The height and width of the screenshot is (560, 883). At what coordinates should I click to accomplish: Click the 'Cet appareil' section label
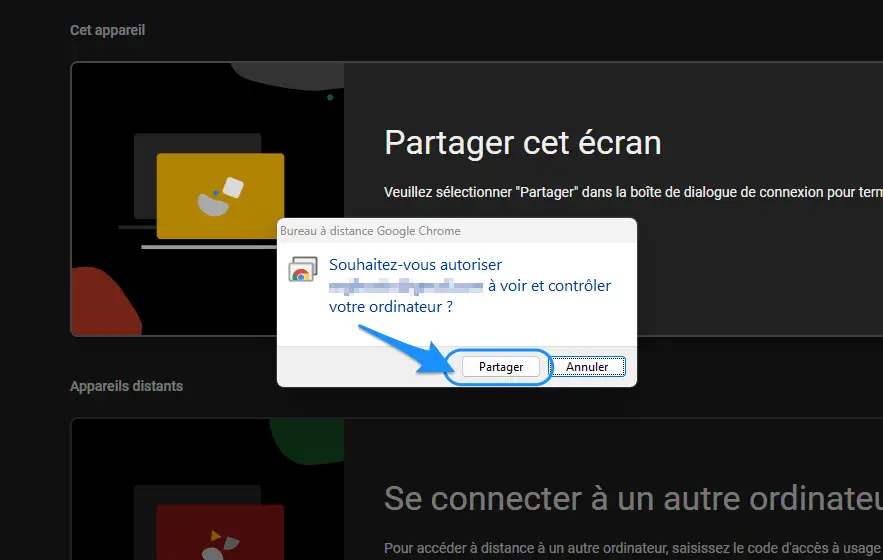pos(108,30)
